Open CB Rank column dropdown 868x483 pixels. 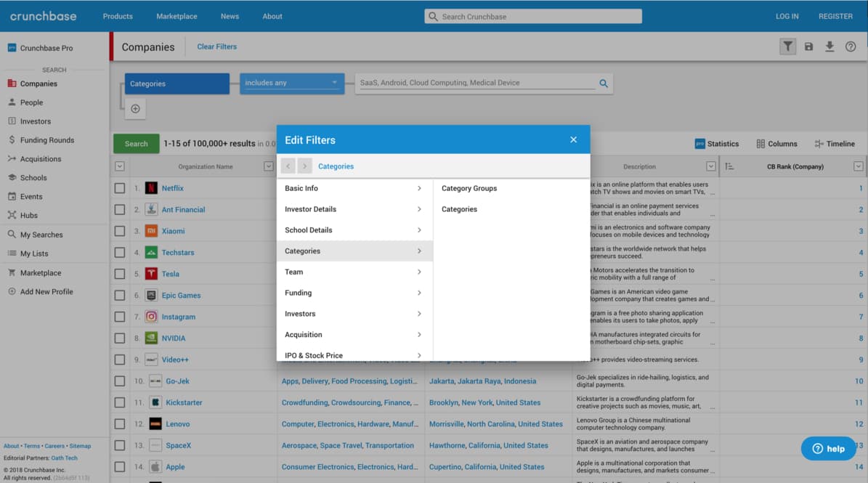(x=858, y=166)
